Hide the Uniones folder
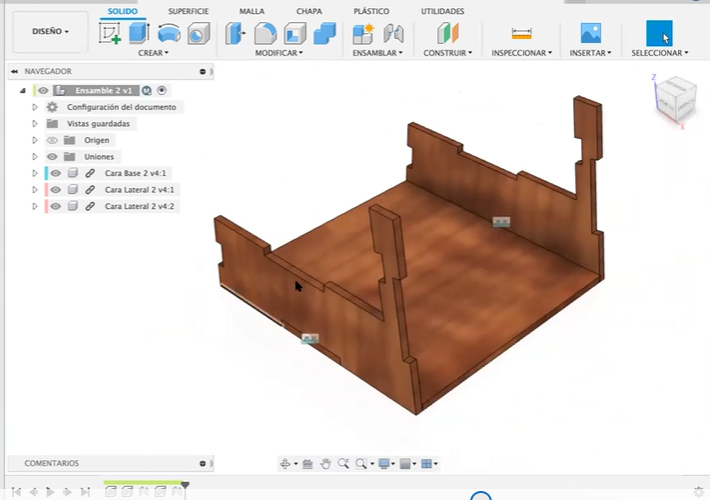This screenshot has width=710, height=500. coord(52,157)
